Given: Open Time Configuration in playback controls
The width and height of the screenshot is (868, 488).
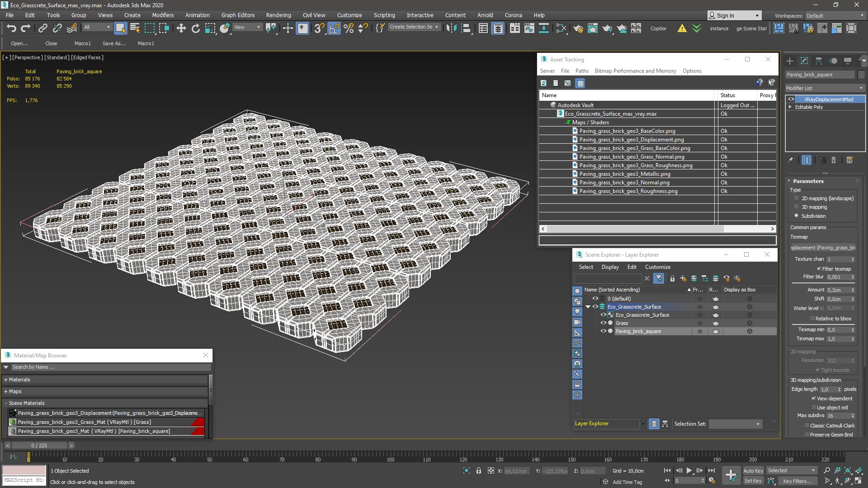Looking at the screenshot, I should [x=712, y=481].
